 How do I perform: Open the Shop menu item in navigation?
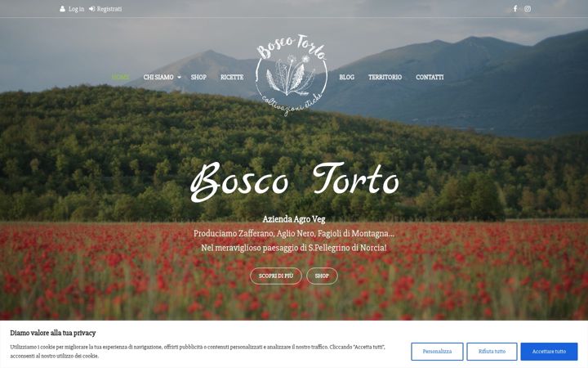(198, 77)
